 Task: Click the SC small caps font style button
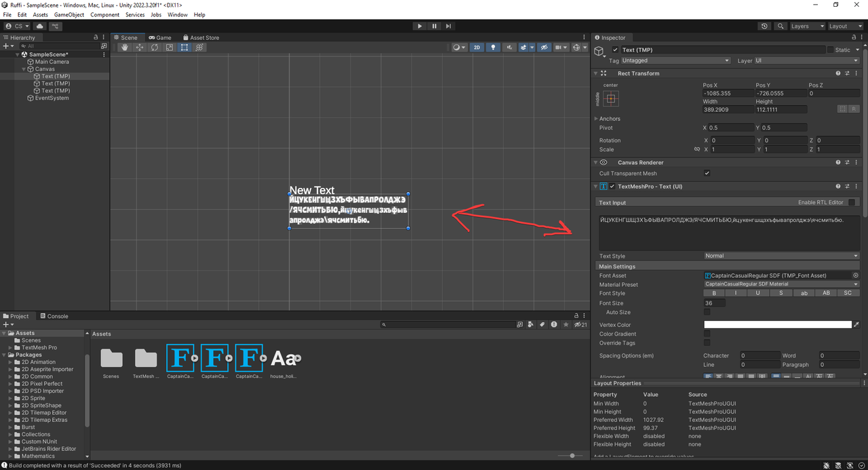(x=848, y=294)
